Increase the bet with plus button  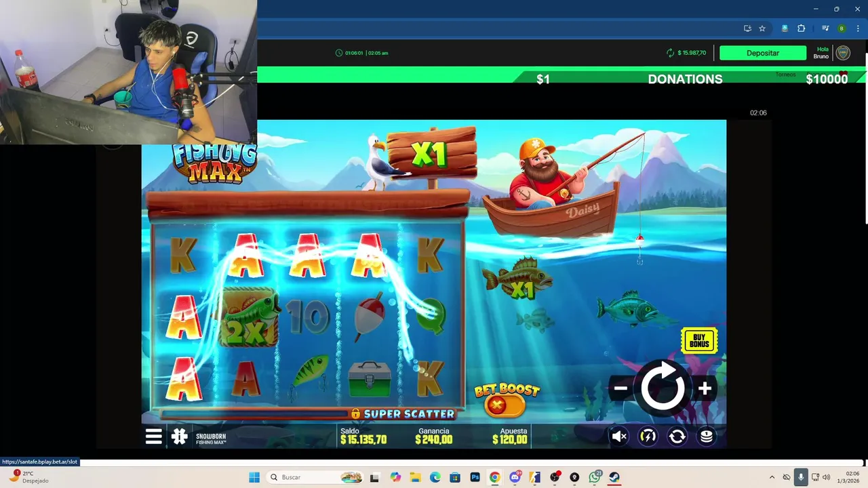[x=705, y=388]
